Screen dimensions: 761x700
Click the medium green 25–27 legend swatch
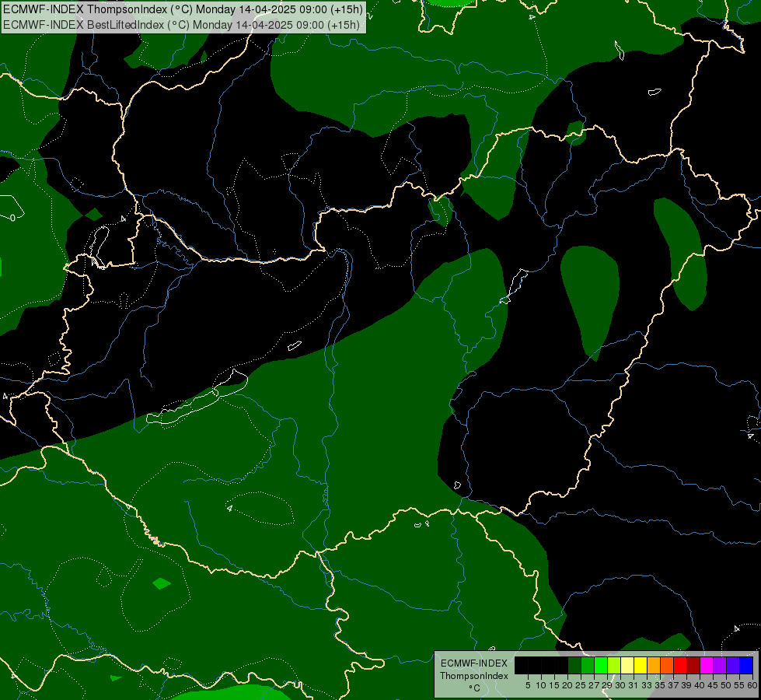click(588, 665)
